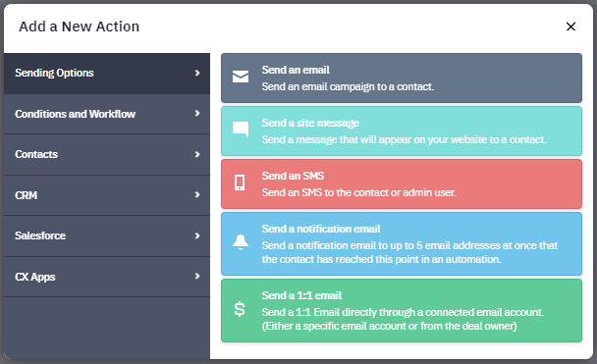Choose the Send an SMS action title
Screen dimensions: 597x364
tap(293, 176)
